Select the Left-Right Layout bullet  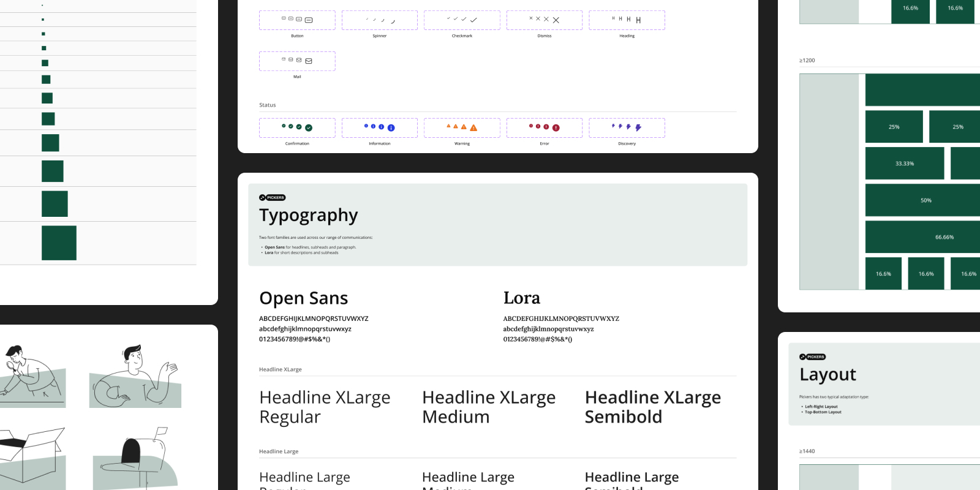click(x=821, y=407)
